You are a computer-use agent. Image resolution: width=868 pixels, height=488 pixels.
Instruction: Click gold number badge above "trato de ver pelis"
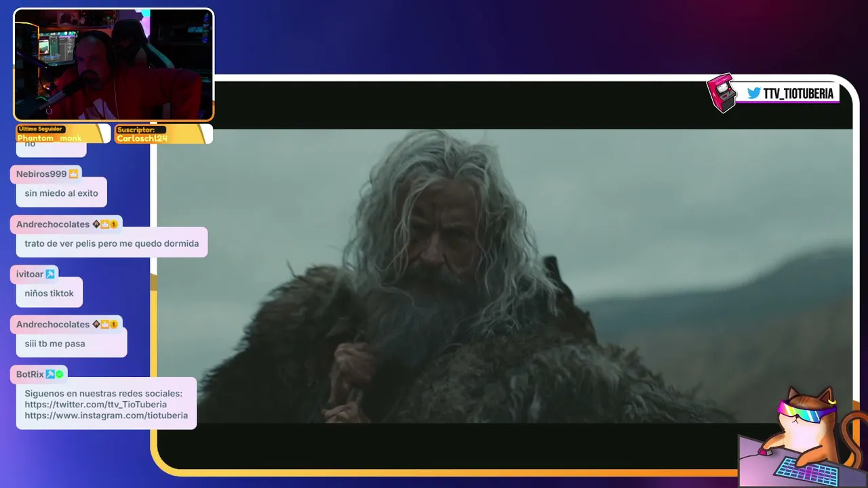114,224
